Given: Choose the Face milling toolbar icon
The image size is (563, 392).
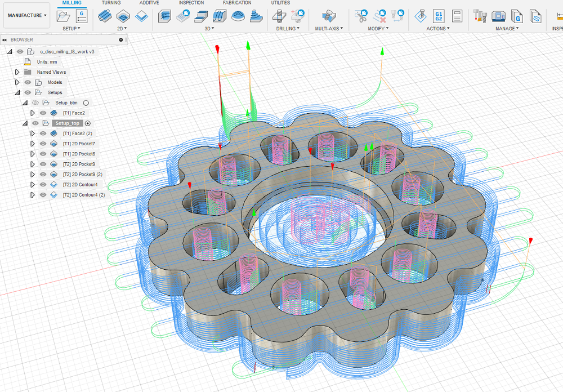Looking at the screenshot, I should click(105, 16).
